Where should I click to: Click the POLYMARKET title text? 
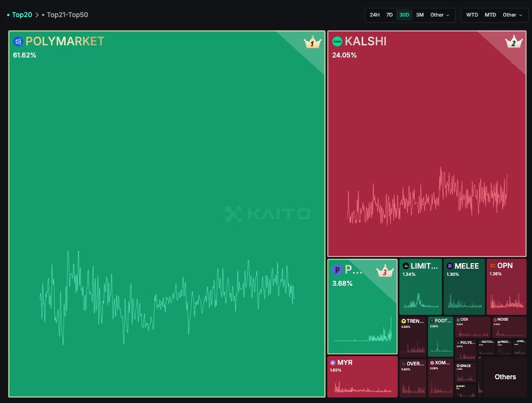(x=65, y=41)
